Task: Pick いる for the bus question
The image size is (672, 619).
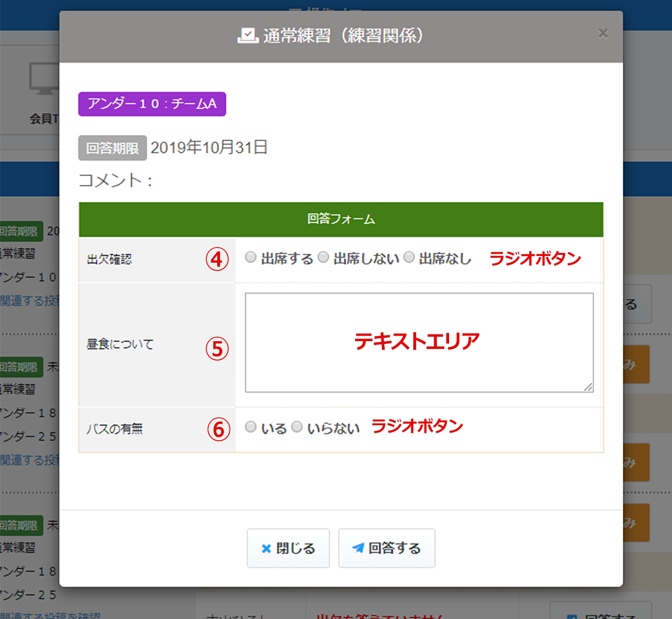Action: pos(251,427)
